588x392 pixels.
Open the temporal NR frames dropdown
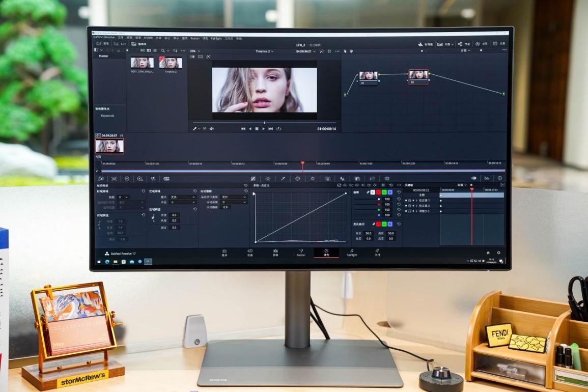coord(123,197)
